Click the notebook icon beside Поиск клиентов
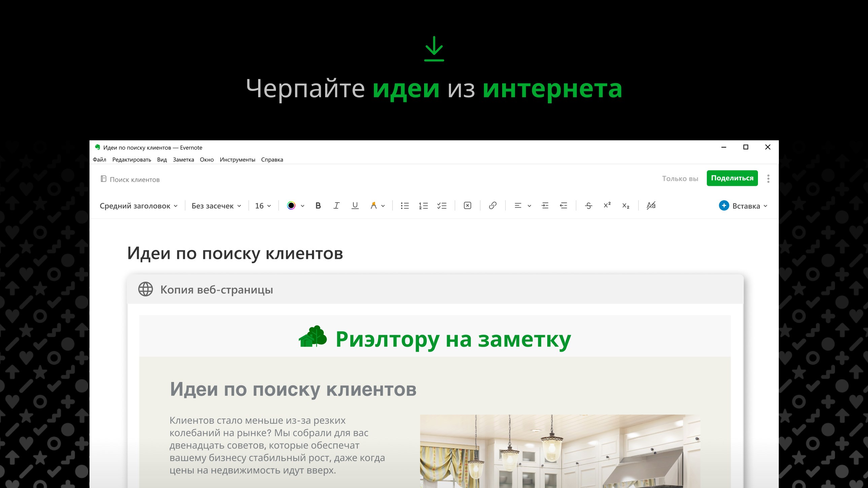 click(x=103, y=179)
